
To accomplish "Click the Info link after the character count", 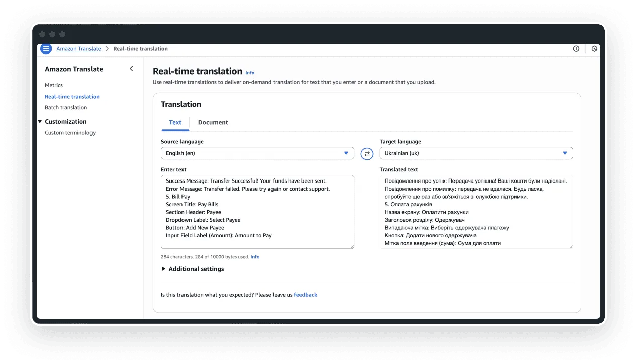I will coord(255,256).
